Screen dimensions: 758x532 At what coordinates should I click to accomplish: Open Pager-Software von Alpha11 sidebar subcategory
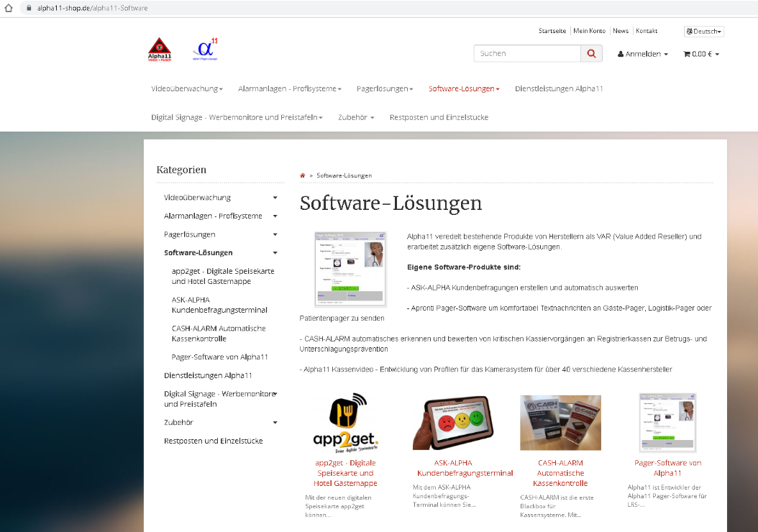[x=219, y=357]
